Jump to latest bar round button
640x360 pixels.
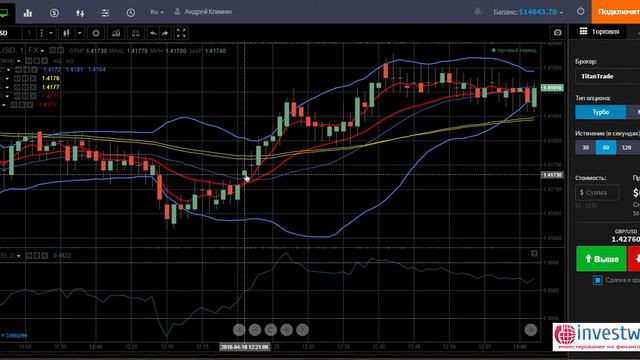[531, 329]
